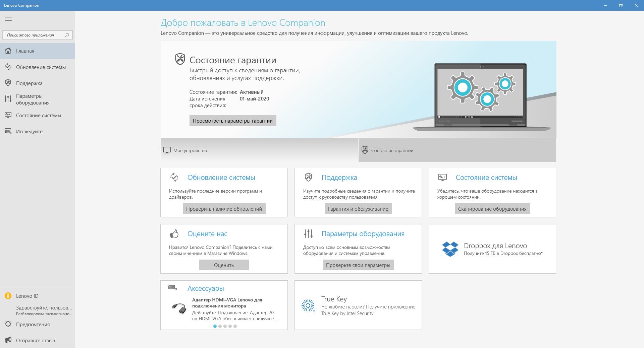The height and width of the screenshot is (348, 644).
Task: Open the Параметры оборудования card heading
Action: click(x=363, y=234)
